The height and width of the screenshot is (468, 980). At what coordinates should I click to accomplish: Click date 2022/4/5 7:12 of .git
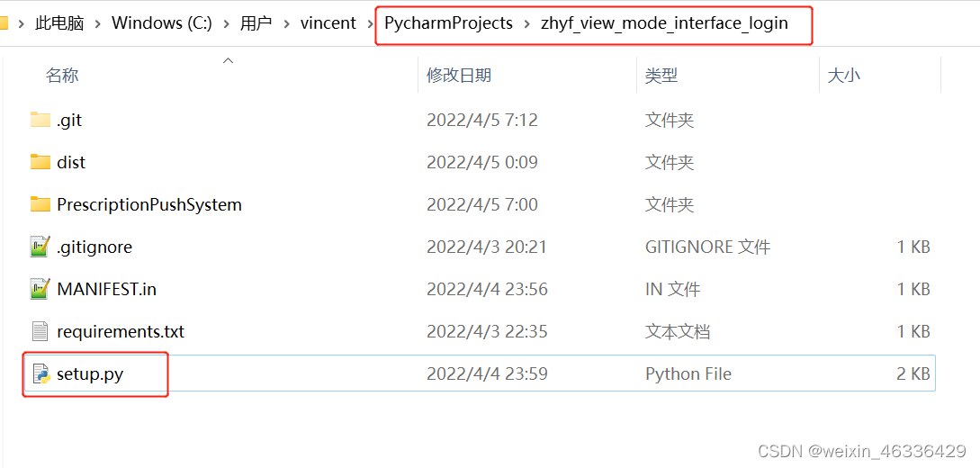pos(481,120)
